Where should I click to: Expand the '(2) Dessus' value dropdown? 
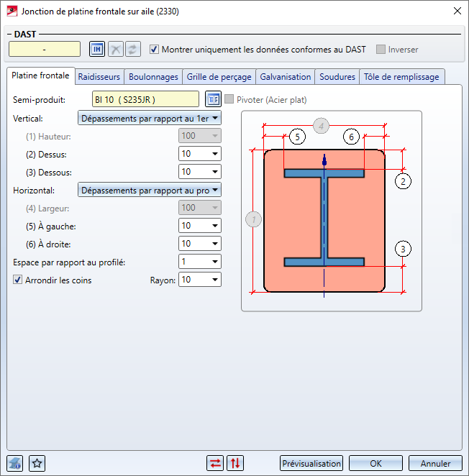215,154
